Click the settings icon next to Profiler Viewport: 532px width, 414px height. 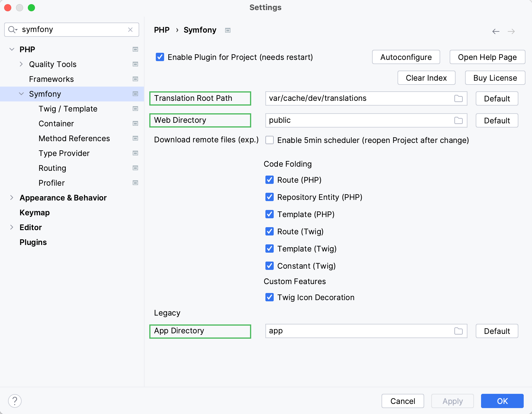(136, 183)
